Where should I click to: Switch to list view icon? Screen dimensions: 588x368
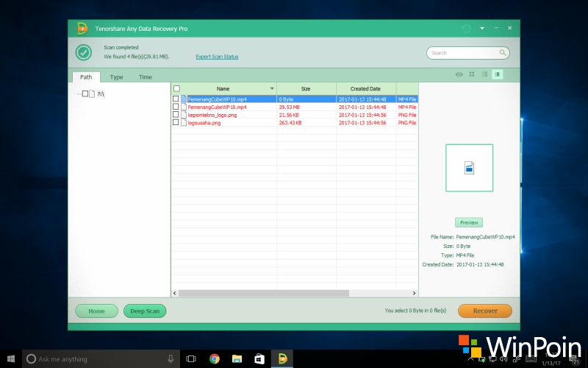[484, 74]
